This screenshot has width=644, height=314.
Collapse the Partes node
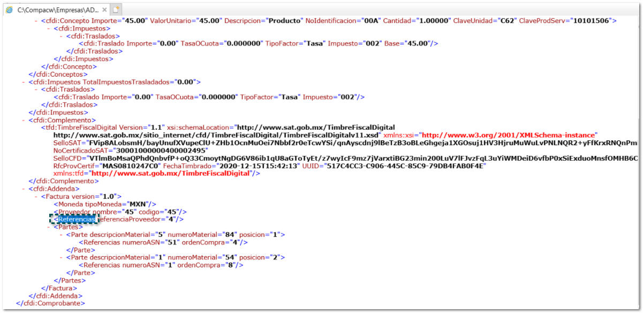(x=49, y=227)
